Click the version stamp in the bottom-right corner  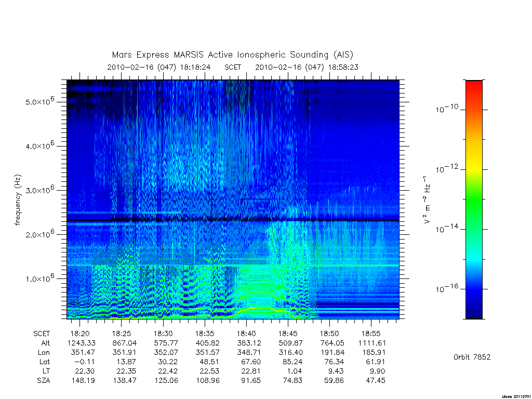[x=516, y=396]
